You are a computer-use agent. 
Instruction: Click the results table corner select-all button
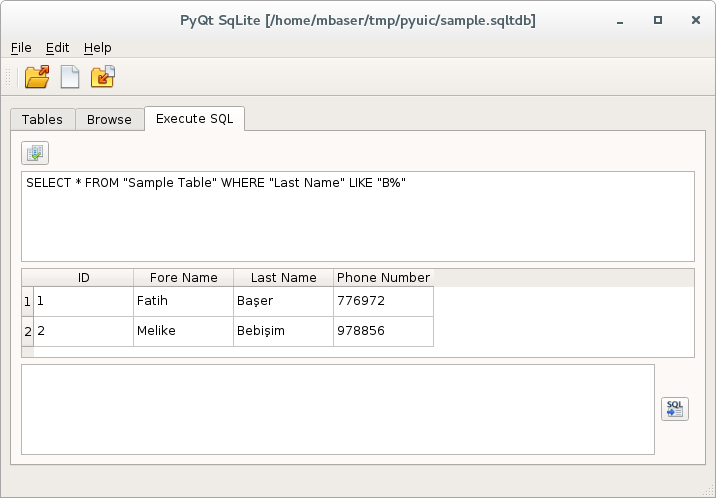[x=27, y=278]
